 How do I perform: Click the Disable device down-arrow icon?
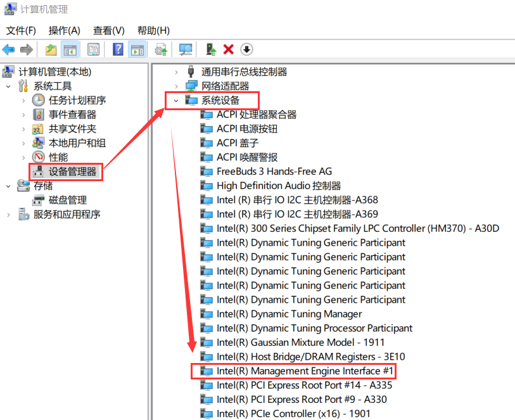(246, 49)
